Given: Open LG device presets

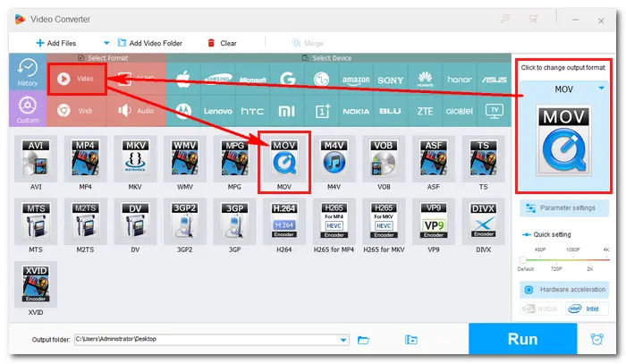Looking at the screenshot, I should (x=321, y=79).
